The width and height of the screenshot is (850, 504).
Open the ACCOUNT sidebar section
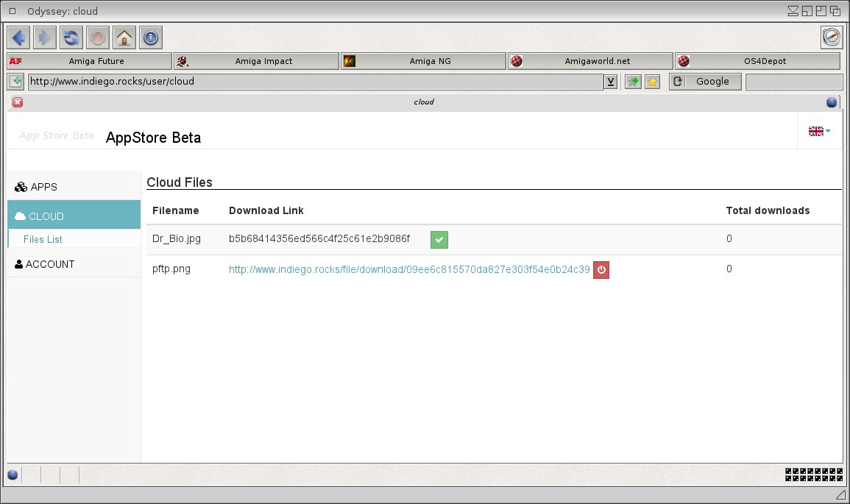pyautogui.click(x=74, y=264)
